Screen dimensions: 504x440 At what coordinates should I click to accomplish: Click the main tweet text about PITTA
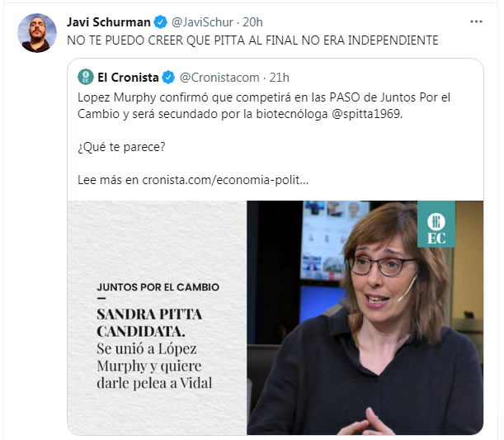pyautogui.click(x=252, y=40)
